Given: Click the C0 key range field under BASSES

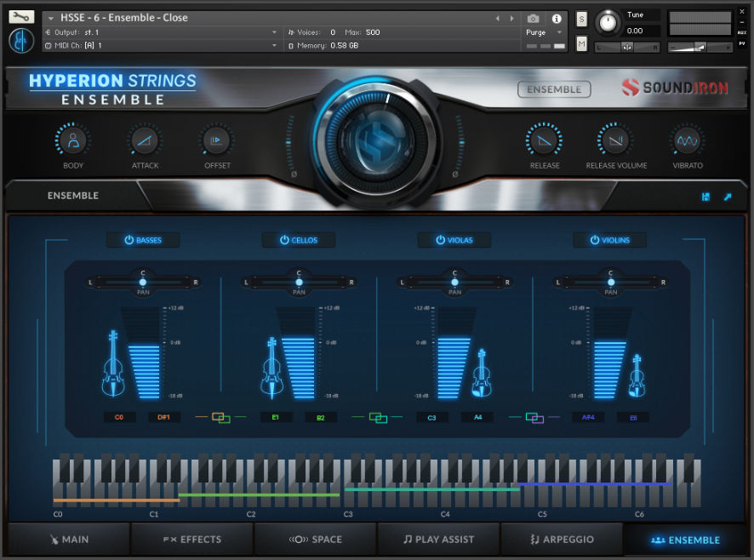Looking at the screenshot, I should click(x=119, y=417).
